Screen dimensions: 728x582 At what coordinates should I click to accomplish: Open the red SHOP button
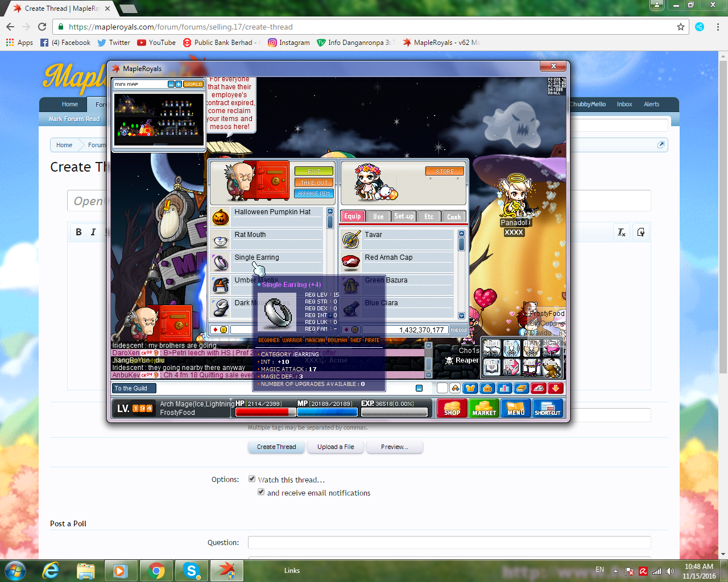pyautogui.click(x=452, y=408)
